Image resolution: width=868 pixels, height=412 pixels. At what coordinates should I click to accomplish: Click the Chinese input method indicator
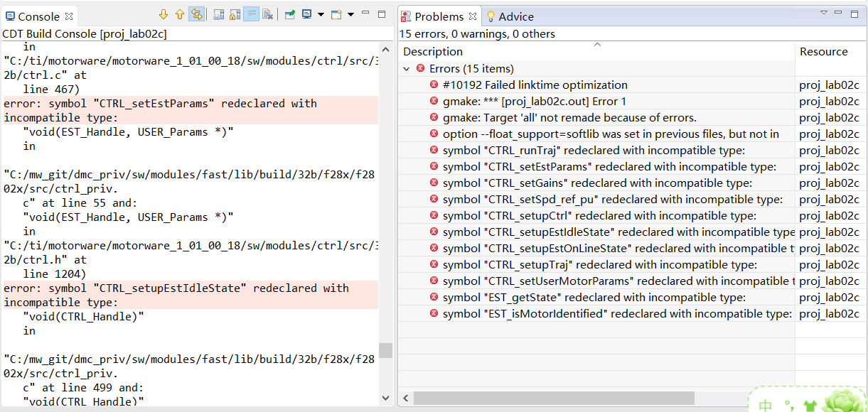(766, 405)
